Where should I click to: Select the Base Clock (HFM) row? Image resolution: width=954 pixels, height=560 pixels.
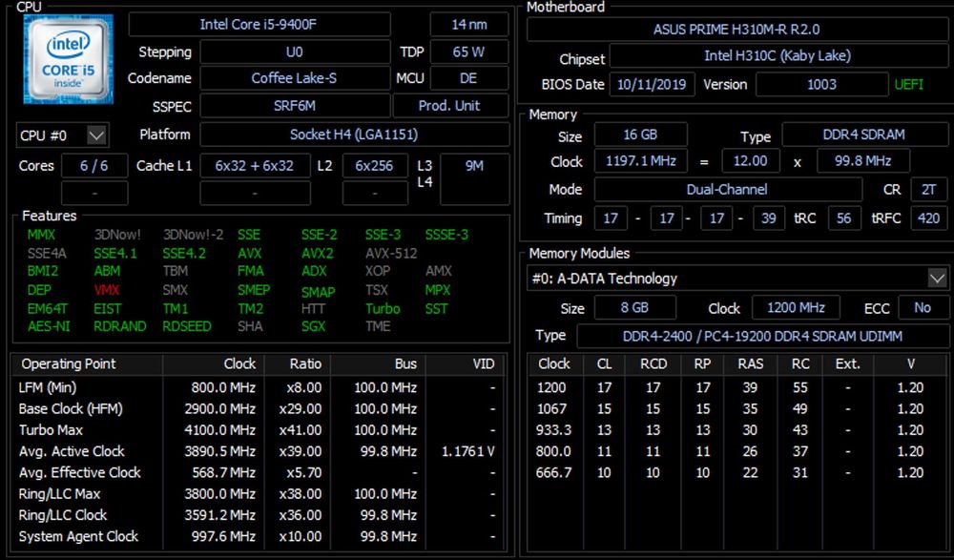[258, 408]
